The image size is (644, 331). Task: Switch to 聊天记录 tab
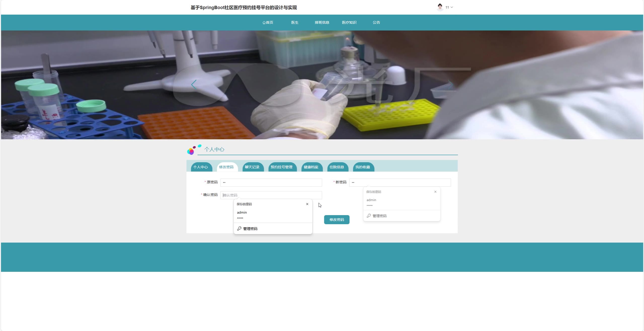coord(252,167)
